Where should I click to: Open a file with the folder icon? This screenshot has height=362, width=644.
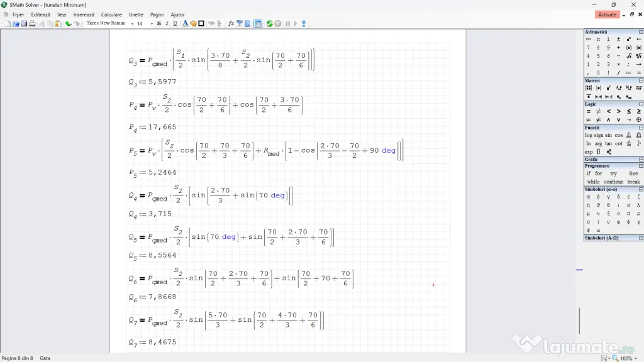16,24
